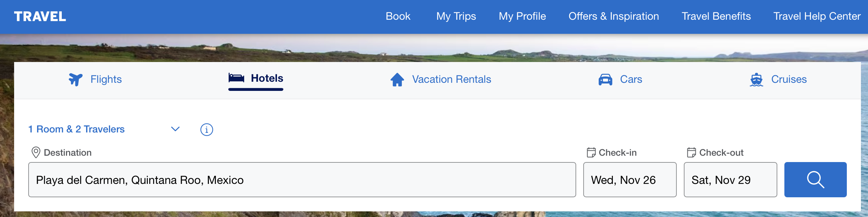Open My Profile from the top menu
The image size is (868, 217).
(522, 16)
